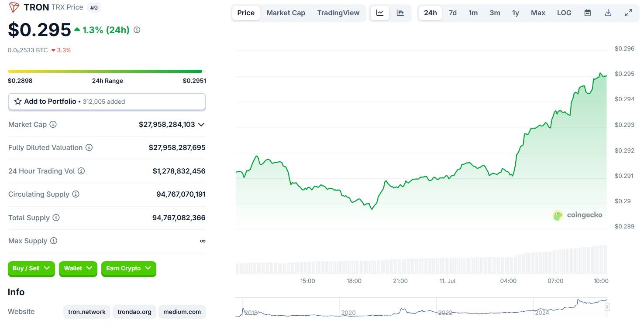Click the Info section heading

(x=16, y=292)
